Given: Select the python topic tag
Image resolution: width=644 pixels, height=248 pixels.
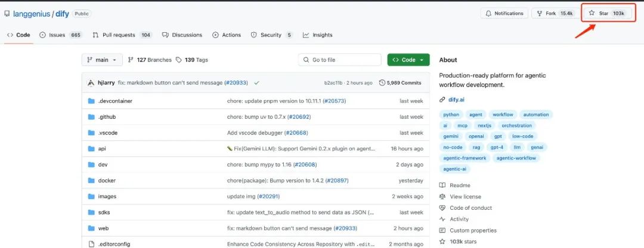Looking at the screenshot, I should (451, 115).
